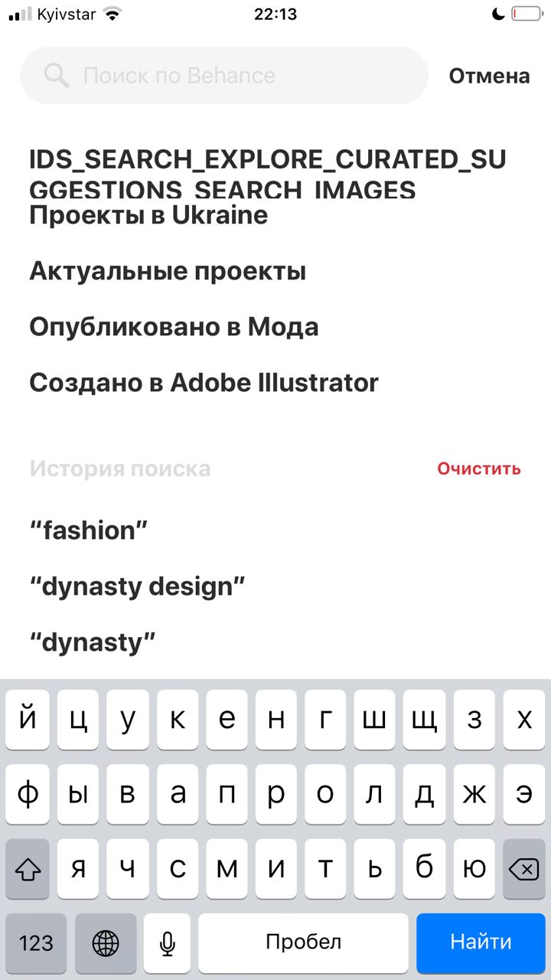This screenshot has width=551, height=980.
Task: Tap the search magnifier icon
Action: tap(57, 75)
